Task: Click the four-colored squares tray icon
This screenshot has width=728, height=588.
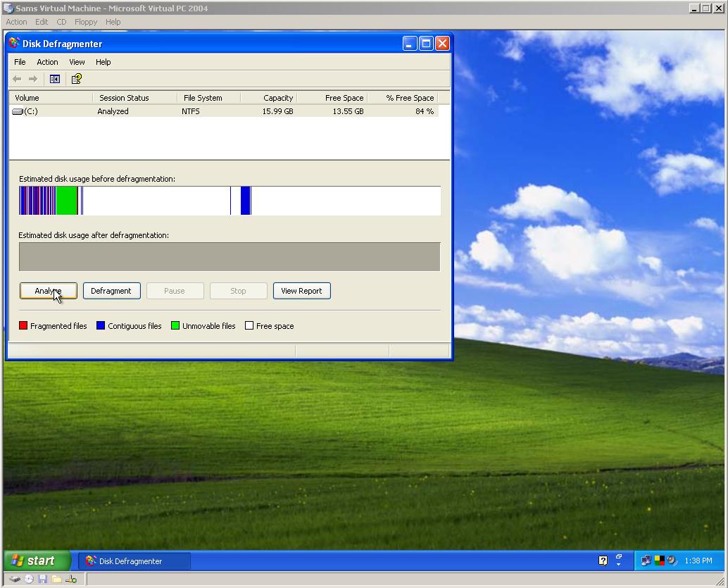Action: 659,561
